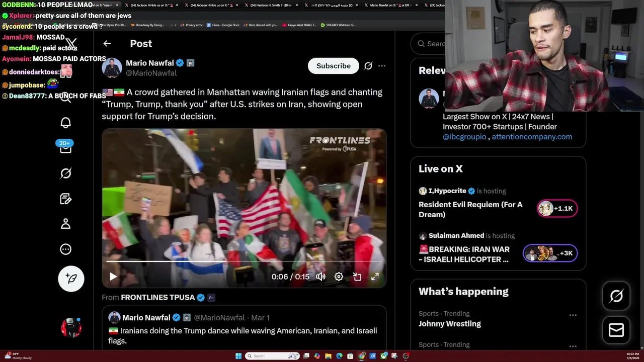This screenshot has height=362, width=644.
Task: Click the @MarioNawfal handle under the name
Action: click(151, 73)
